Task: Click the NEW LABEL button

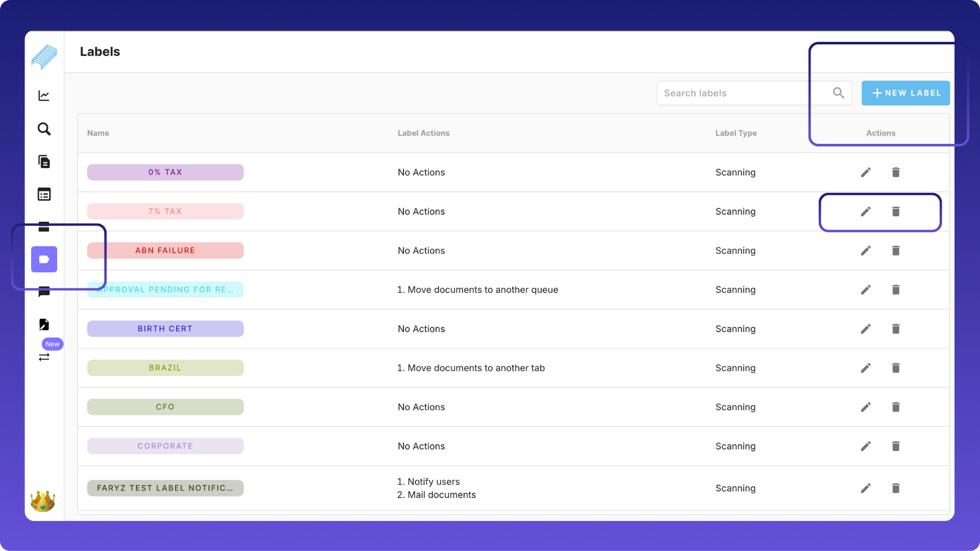Action: (905, 93)
